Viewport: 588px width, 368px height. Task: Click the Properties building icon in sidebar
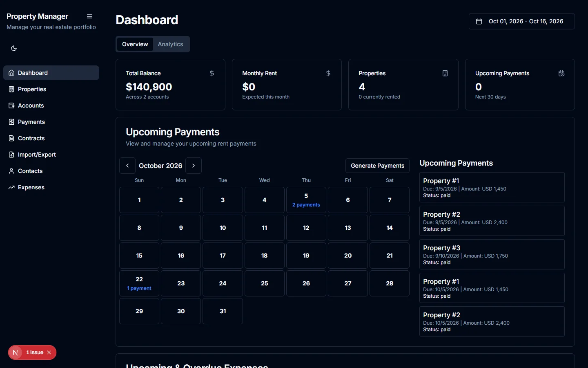click(11, 89)
